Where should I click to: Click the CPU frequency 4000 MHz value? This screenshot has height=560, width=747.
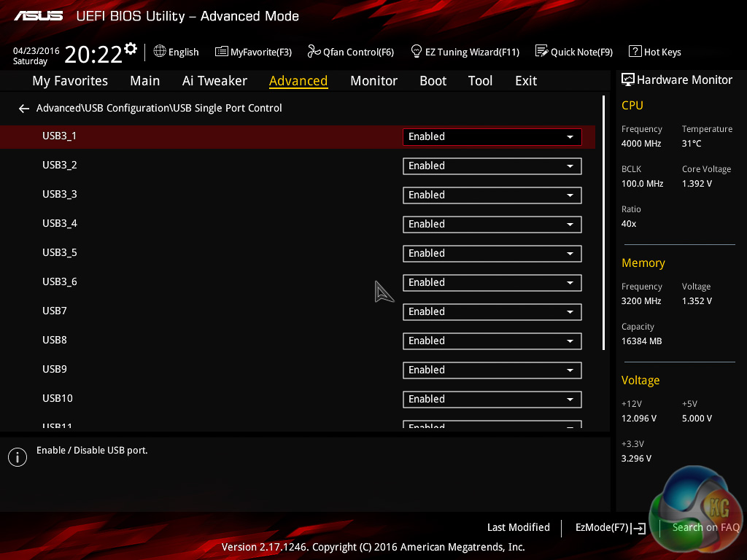[641, 144]
